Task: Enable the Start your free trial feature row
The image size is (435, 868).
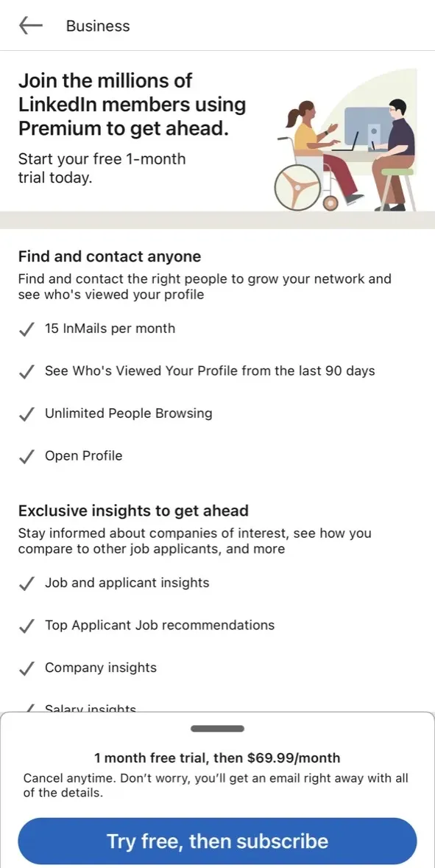Action: click(102, 168)
